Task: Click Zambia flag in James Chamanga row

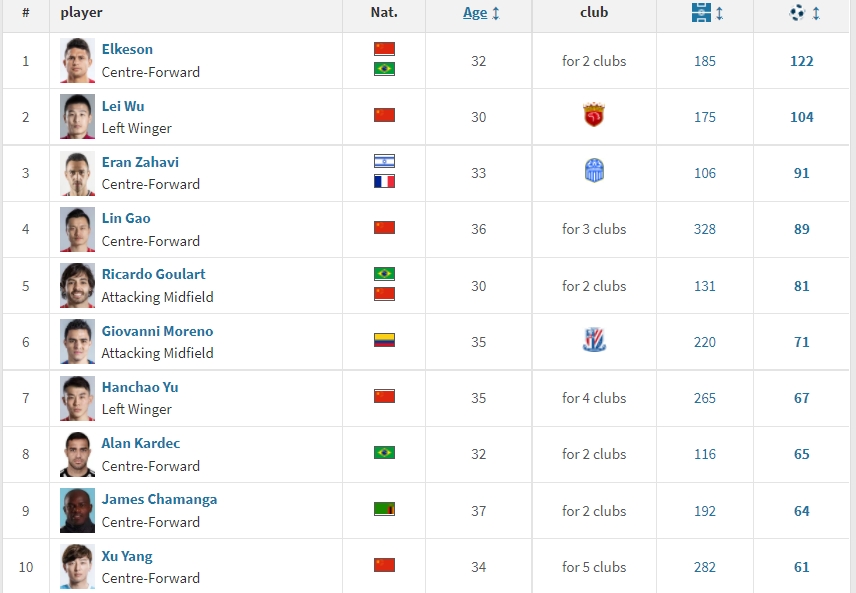Action: (384, 509)
